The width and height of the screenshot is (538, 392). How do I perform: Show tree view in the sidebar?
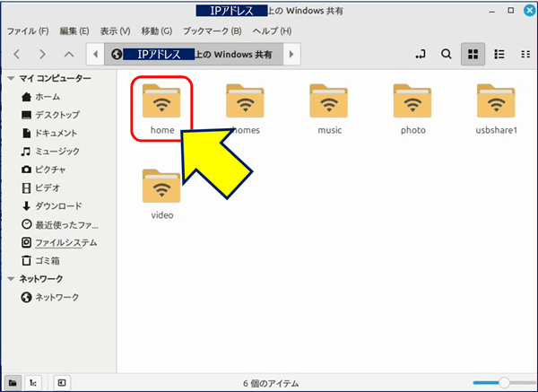click(33, 383)
